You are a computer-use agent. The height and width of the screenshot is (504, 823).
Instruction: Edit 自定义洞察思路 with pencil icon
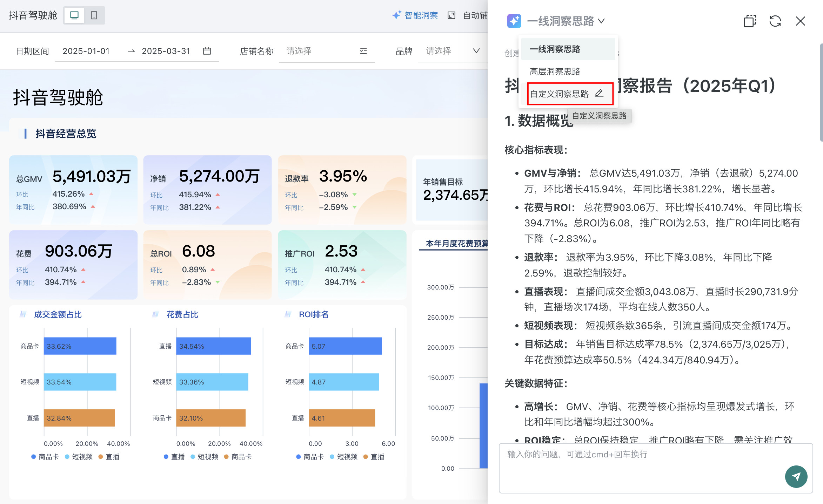[599, 93]
